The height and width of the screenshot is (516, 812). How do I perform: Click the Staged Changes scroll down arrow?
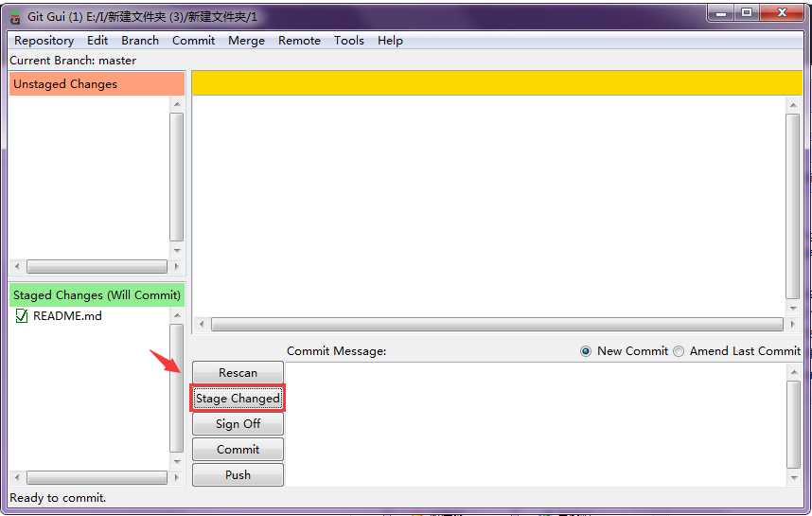pyautogui.click(x=177, y=461)
